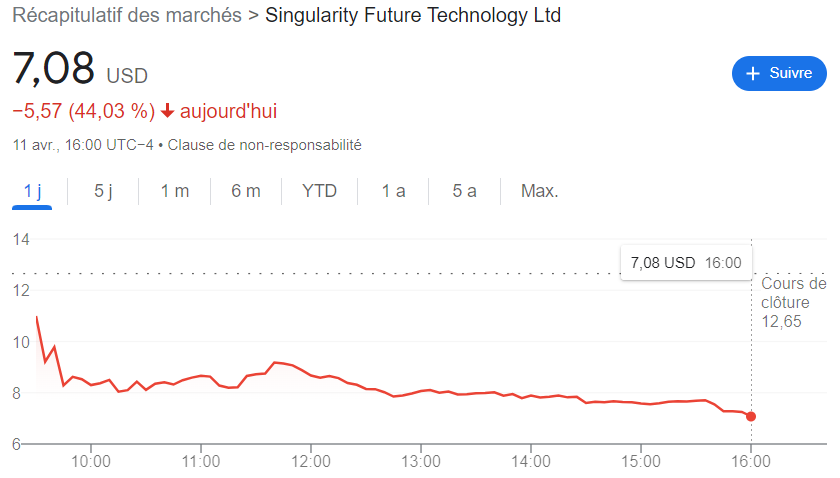Open Clause de non-responsabilité link
Screen dimensions: 840x478
(264, 145)
